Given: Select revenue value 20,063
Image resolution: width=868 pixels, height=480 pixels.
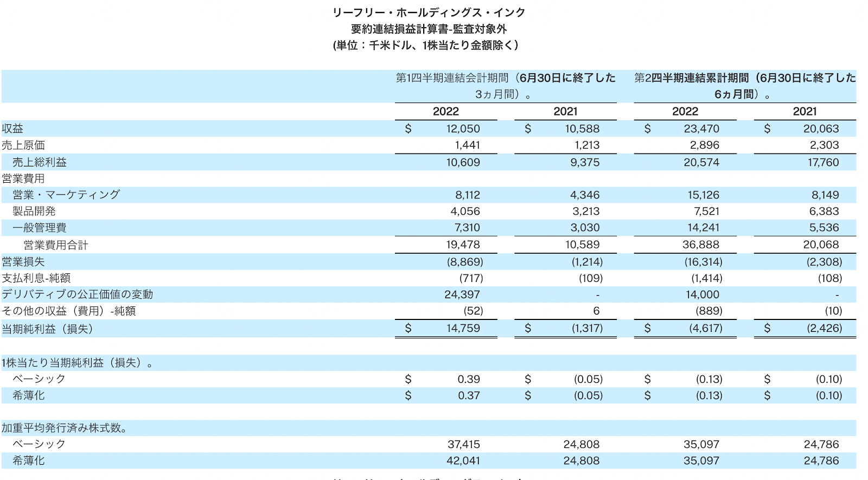Looking at the screenshot, I should pyautogui.click(x=821, y=129).
